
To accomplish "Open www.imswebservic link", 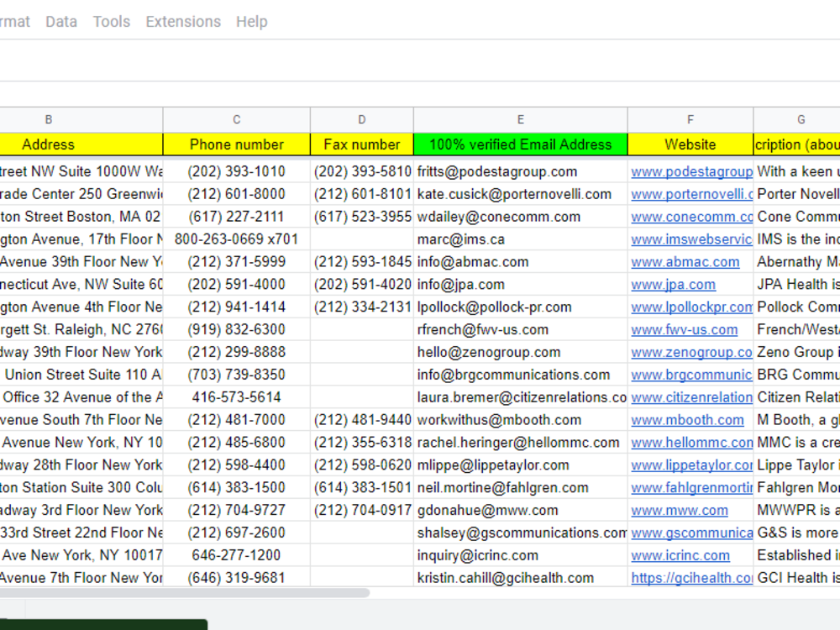I will [x=691, y=239].
